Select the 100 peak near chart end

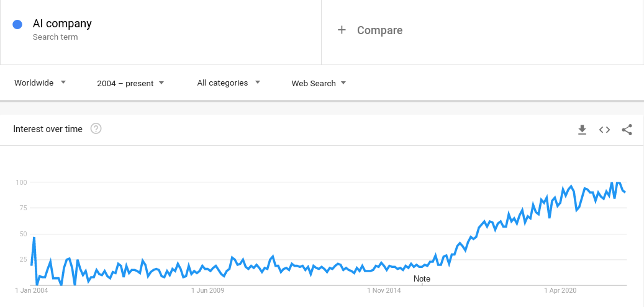click(x=618, y=182)
